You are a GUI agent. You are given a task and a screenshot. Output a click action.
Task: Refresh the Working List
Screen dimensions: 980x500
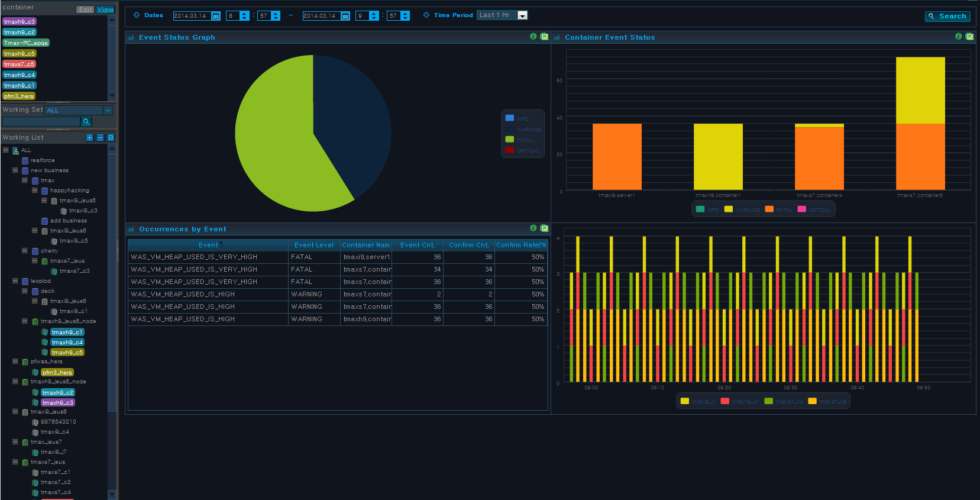(111, 137)
